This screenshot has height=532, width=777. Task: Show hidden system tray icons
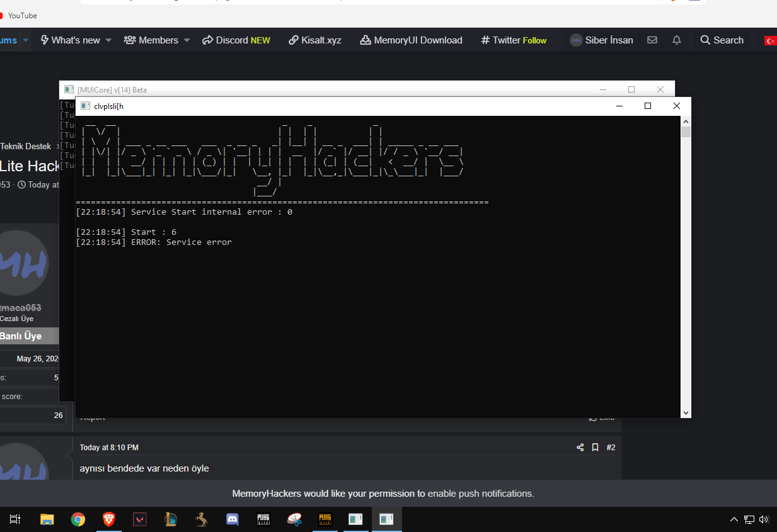pyautogui.click(x=734, y=519)
